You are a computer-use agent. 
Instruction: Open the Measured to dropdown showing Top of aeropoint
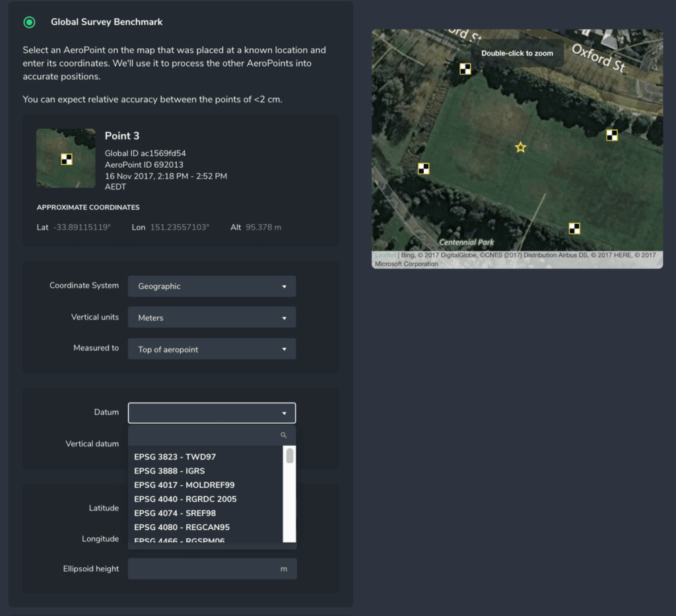pos(211,349)
